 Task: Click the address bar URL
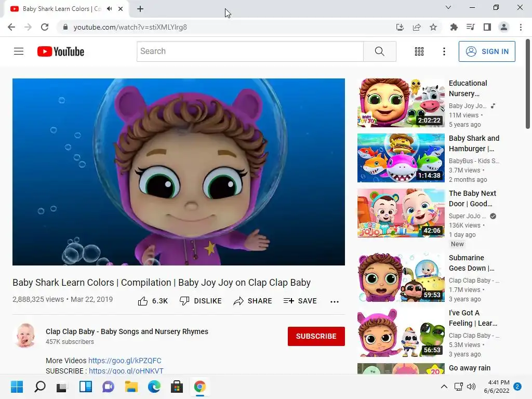click(130, 27)
